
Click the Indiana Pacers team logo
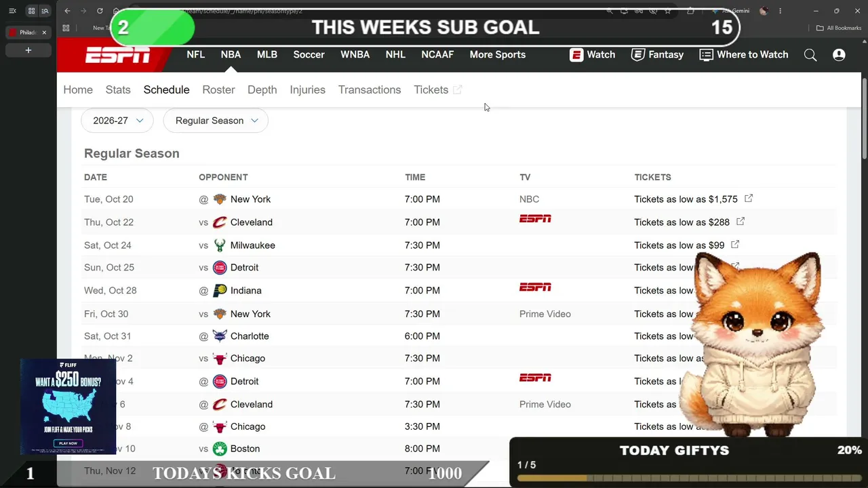click(220, 291)
